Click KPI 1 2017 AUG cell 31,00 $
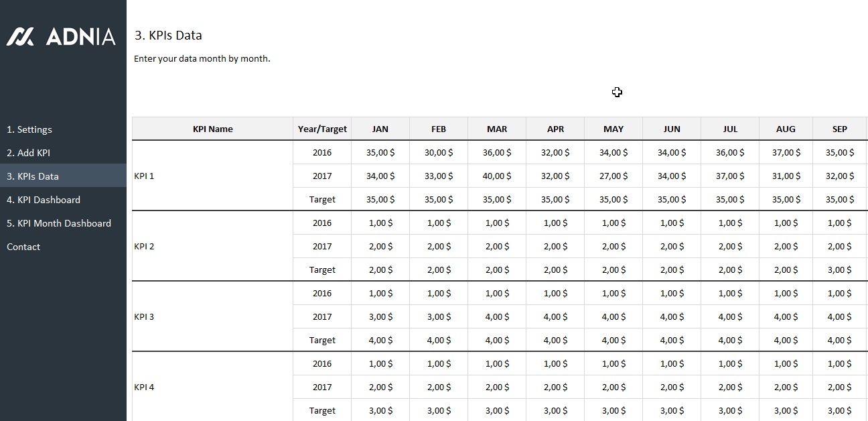Viewport: 868px width, 421px height. pyautogui.click(x=786, y=176)
